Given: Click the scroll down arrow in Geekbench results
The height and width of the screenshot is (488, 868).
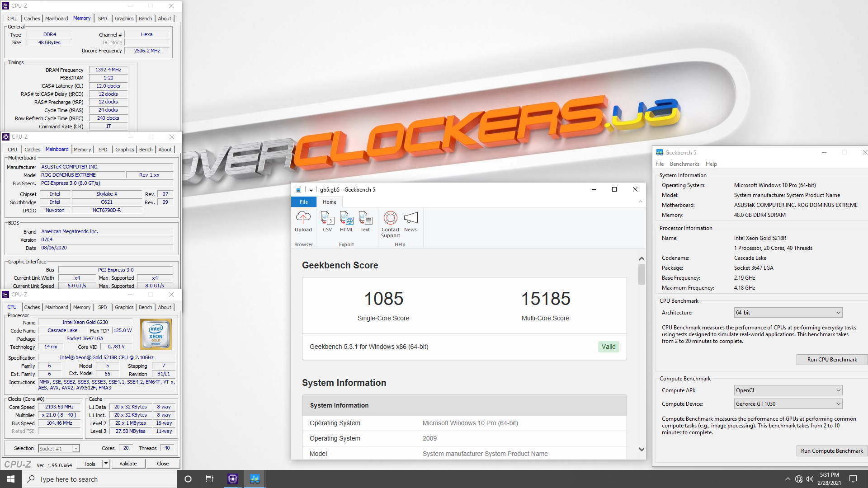Looking at the screenshot, I should (x=642, y=449).
